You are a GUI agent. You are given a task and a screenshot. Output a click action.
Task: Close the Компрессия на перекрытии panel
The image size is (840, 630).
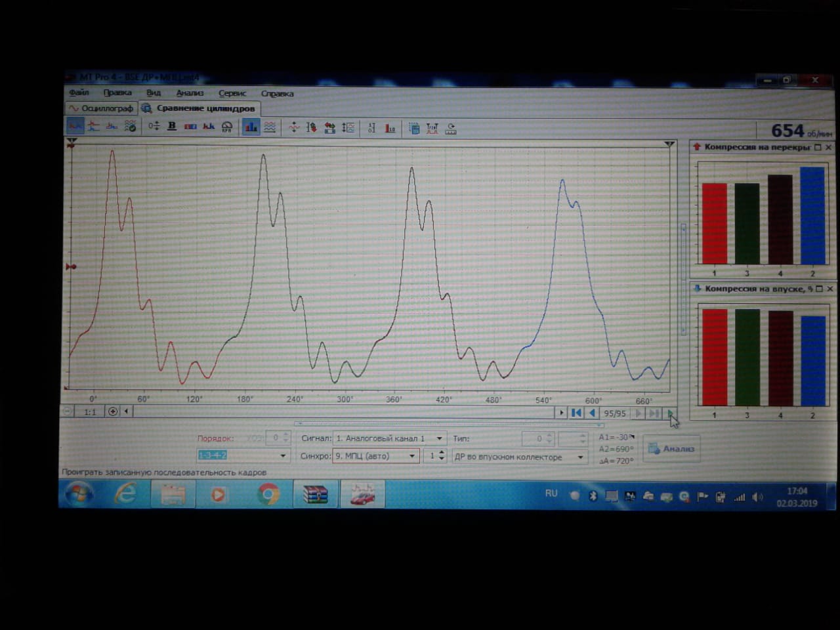click(x=829, y=148)
